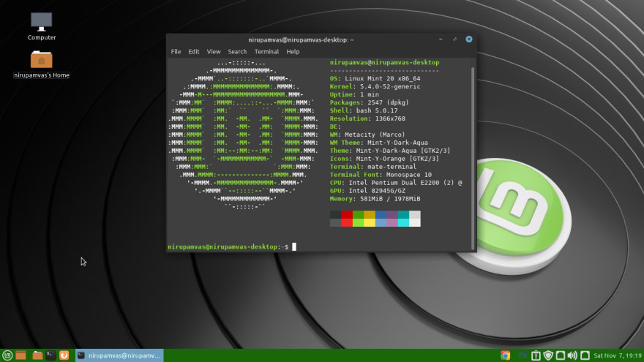Click the bright red color block
Viewport: 644px width, 362px height.
[347, 222]
